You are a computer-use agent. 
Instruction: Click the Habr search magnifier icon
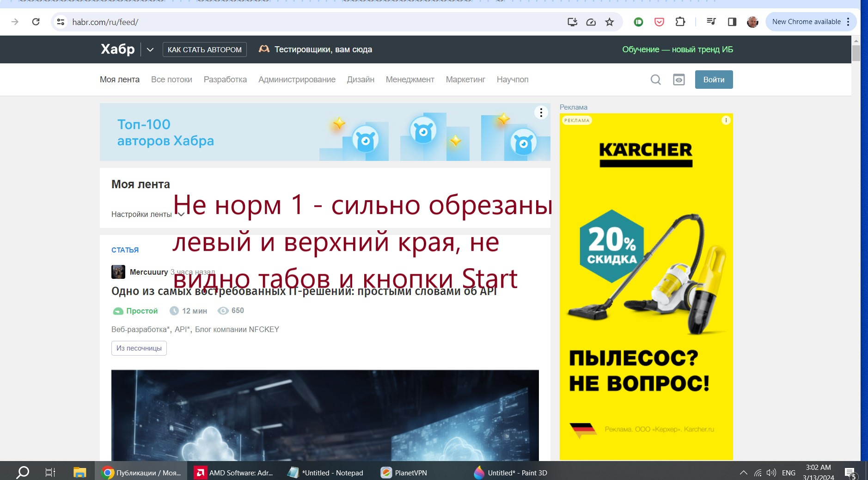tap(655, 80)
